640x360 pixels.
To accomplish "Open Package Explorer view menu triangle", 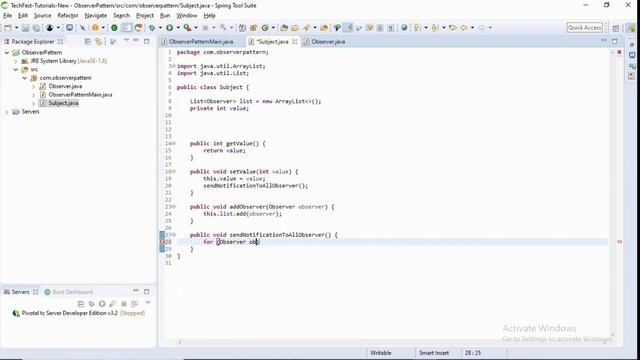I will [126, 40].
